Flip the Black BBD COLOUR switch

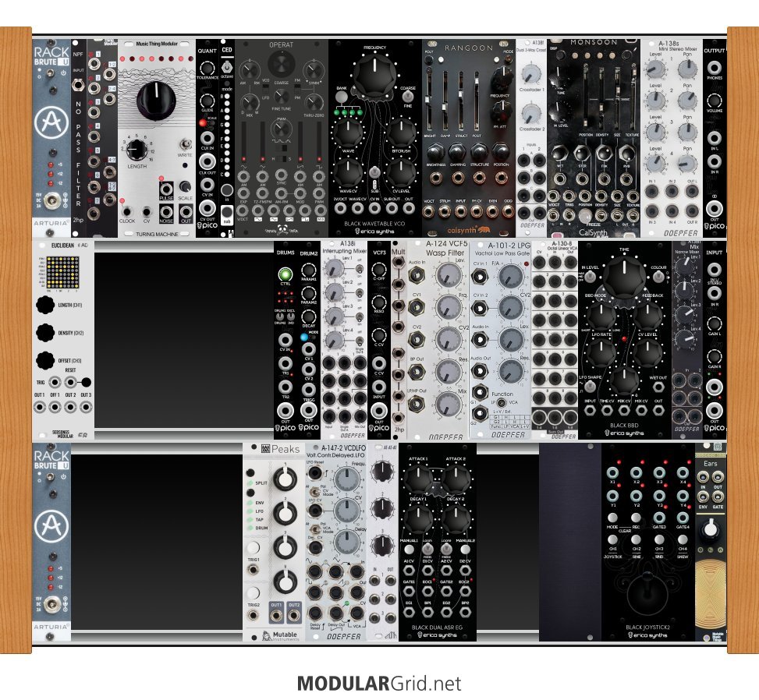[658, 277]
